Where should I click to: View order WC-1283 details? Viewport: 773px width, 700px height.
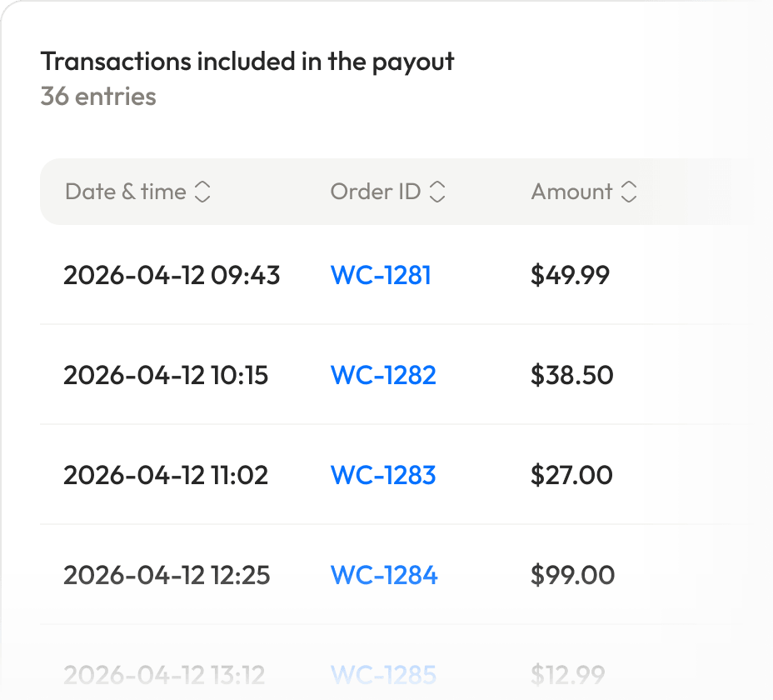(x=383, y=475)
